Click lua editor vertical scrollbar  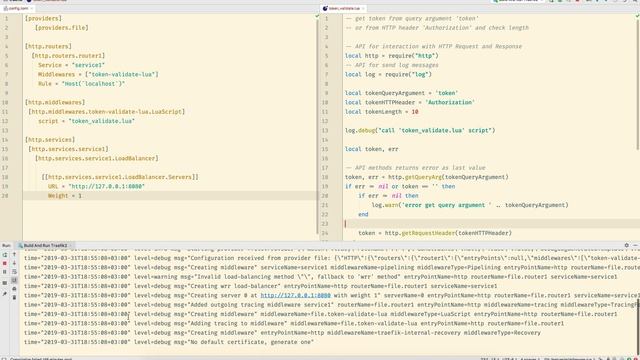pyautogui.click(x=638, y=86)
